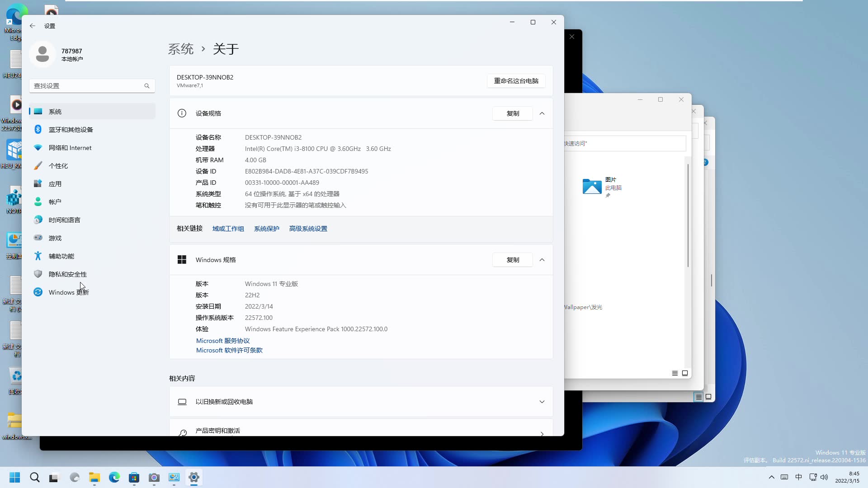Click the back arrow in Settings header

coord(33,26)
